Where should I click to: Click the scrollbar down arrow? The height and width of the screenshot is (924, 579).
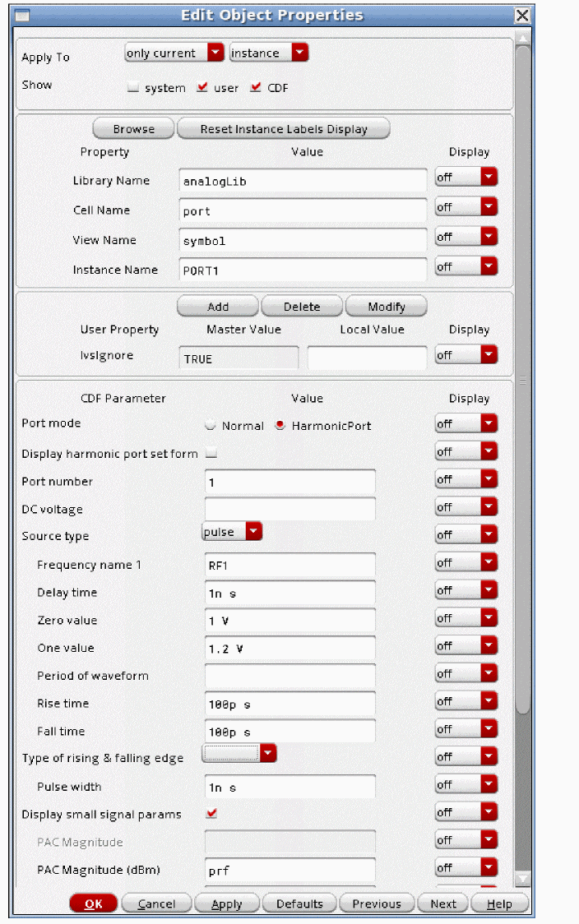click(523, 880)
